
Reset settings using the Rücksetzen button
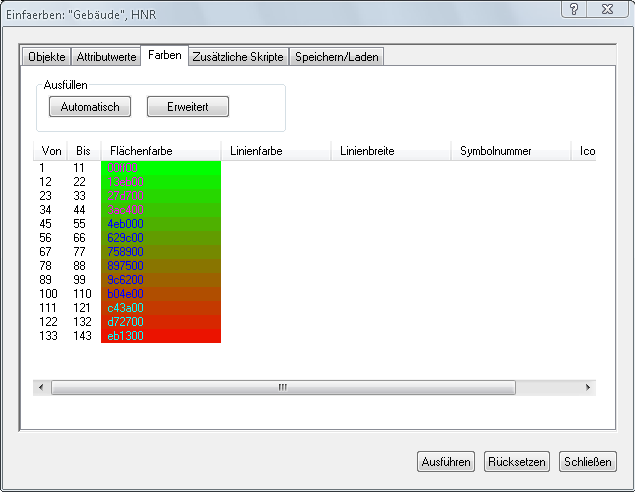[x=516, y=462]
